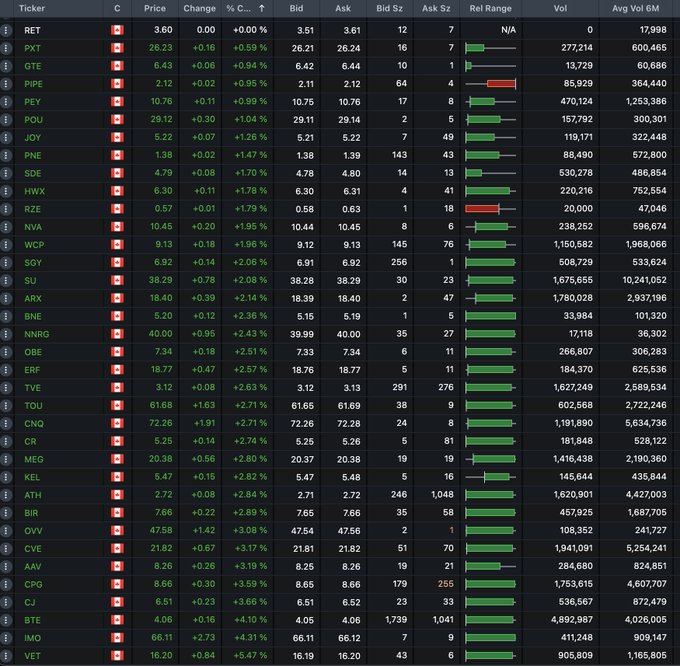The image size is (680, 666).
Task: Click the PNE bid size 143
Action: coord(399,155)
